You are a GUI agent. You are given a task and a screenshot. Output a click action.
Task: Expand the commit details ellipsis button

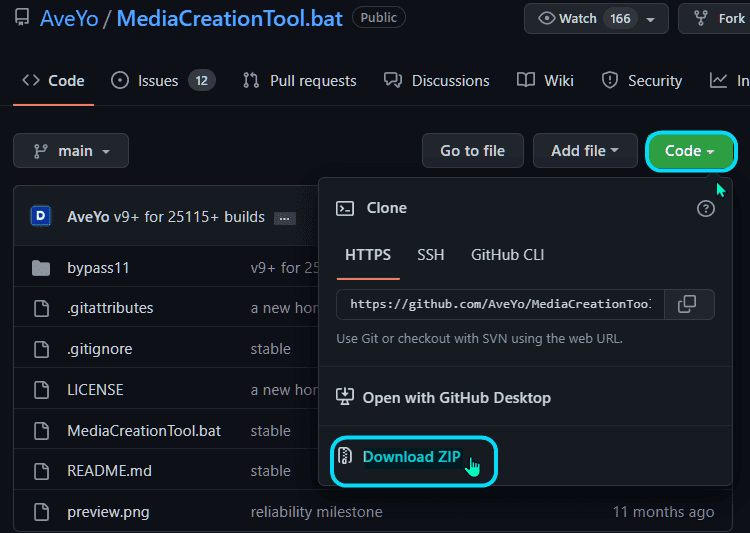pyautogui.click(x=285, y=219)
